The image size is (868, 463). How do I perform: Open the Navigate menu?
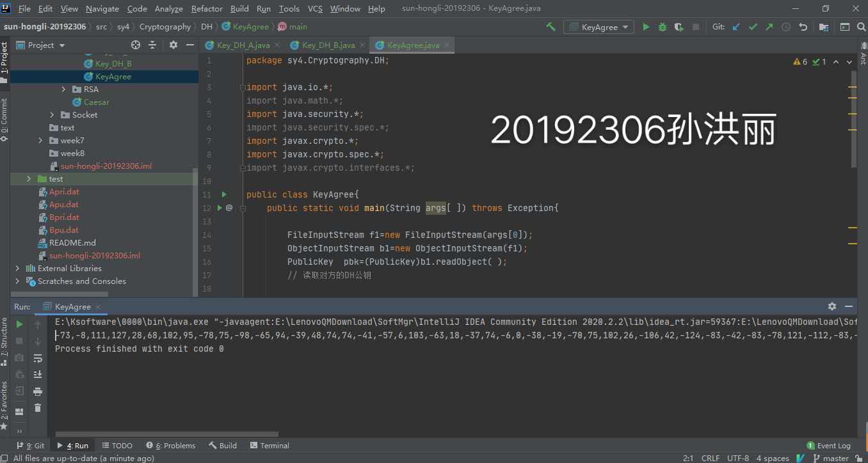pyautogui.click(x=102, y=8)
